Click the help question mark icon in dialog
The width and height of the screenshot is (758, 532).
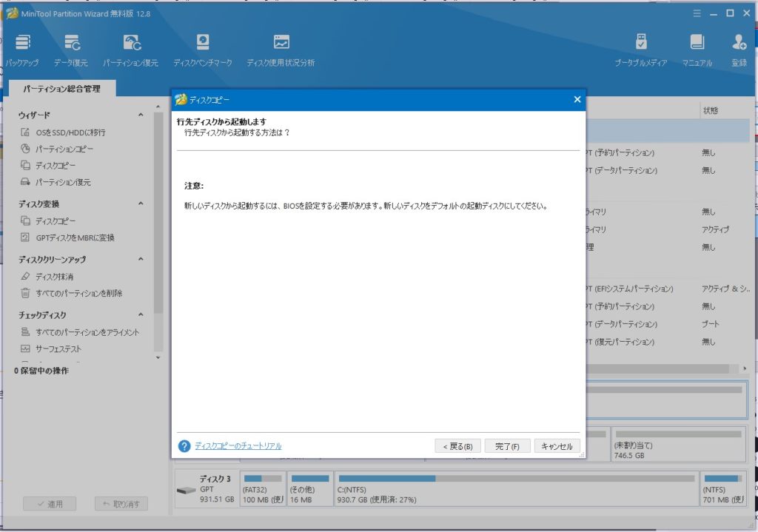point(184,446)
